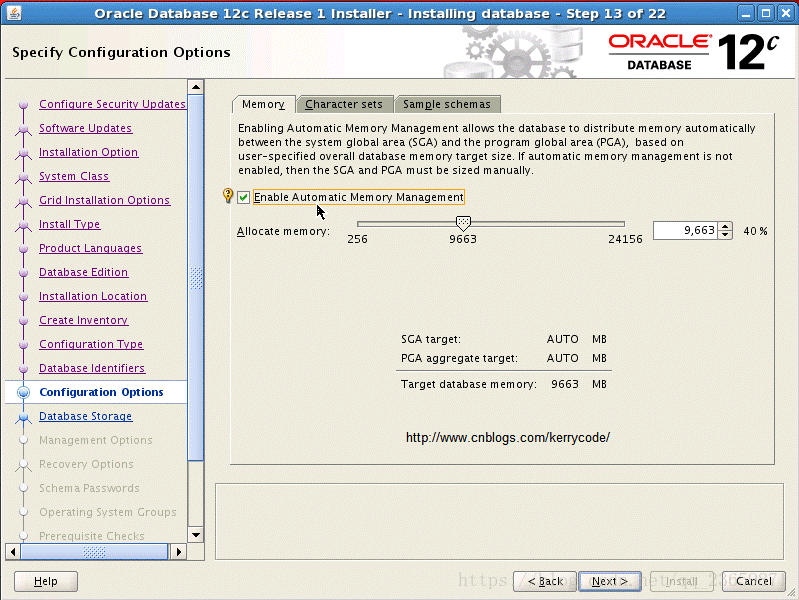The image size is (799, 600).
Task: Go to System Class step
Action: tap(74, 176)
